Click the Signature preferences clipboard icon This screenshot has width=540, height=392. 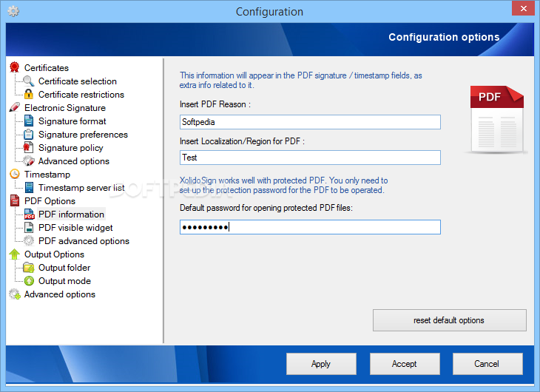coord(29,134)
